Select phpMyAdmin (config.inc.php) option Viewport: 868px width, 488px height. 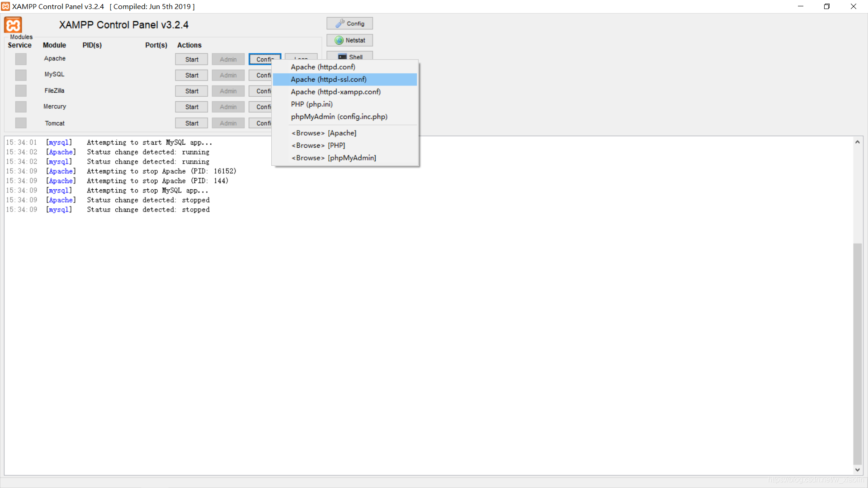(x=339, y=117)
